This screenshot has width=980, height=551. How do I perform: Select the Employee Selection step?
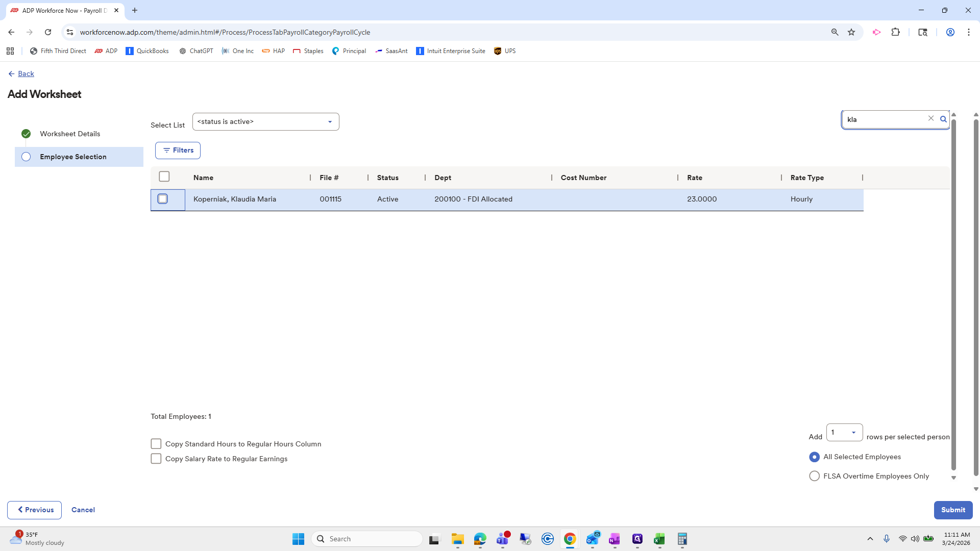[x=73, y=157]
